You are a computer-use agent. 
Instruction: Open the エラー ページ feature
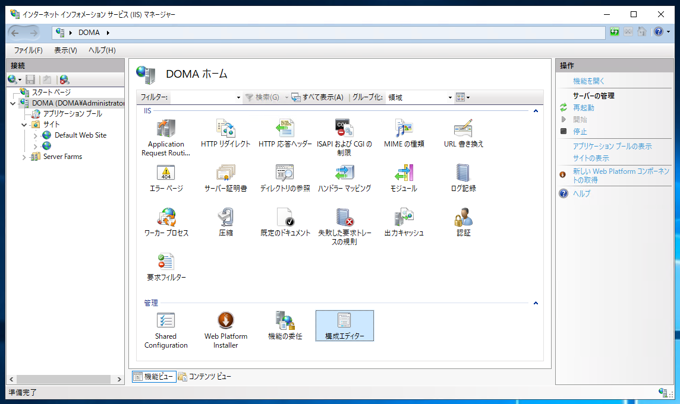click(x=166, y=178)
